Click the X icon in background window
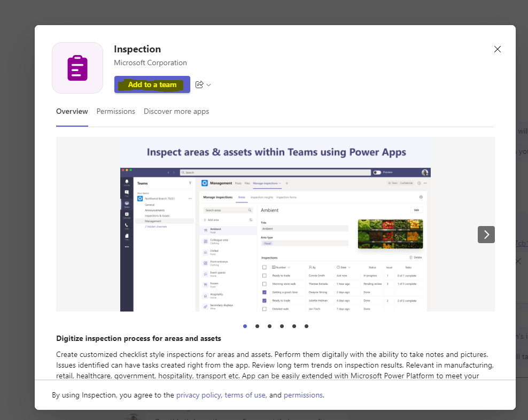Screen dimensions: 528x420 [x=518, y=261]
